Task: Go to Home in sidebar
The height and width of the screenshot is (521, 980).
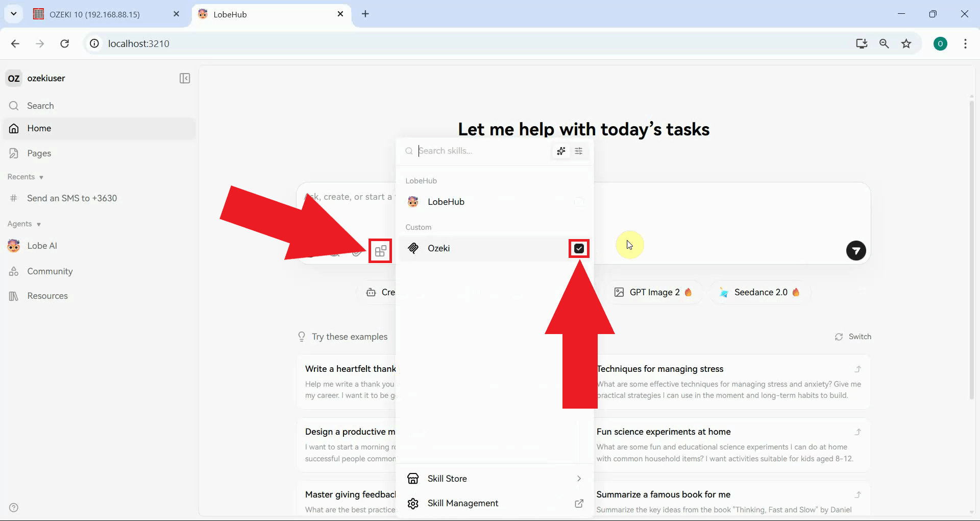Action: point(100,128)
